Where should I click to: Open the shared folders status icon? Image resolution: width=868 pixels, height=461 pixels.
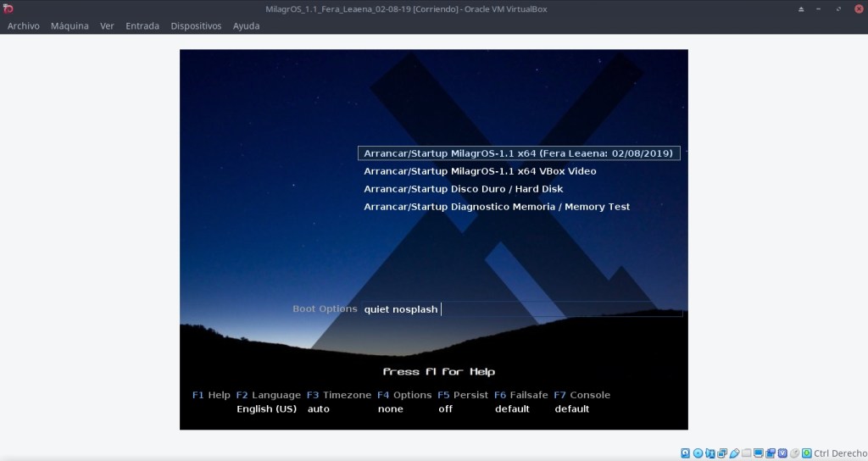coord(746,453)
